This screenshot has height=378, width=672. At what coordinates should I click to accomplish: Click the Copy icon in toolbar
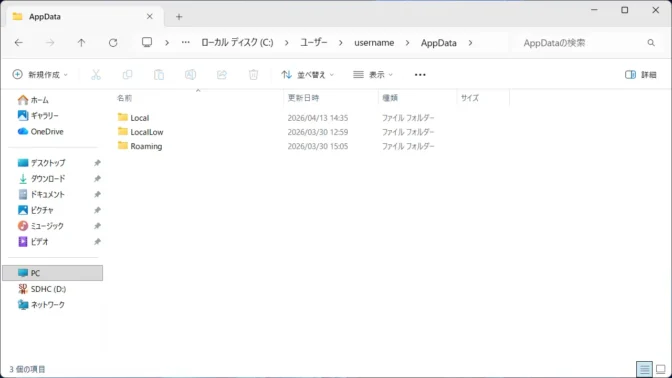tap(127, 75)
